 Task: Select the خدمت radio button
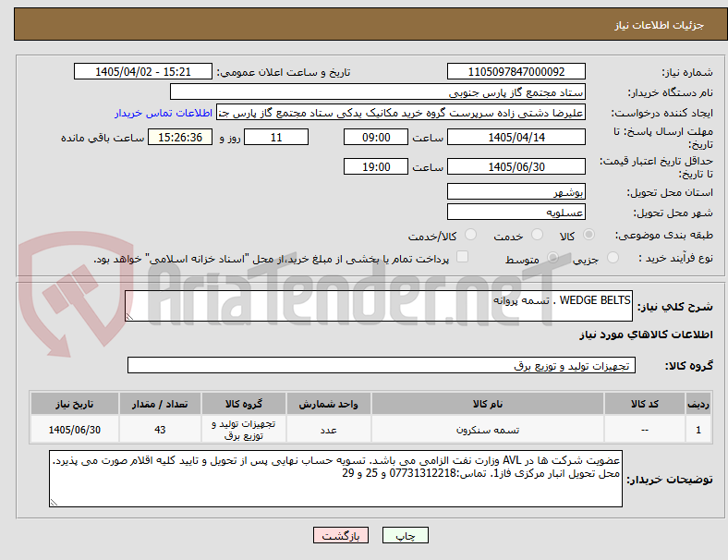537,235
